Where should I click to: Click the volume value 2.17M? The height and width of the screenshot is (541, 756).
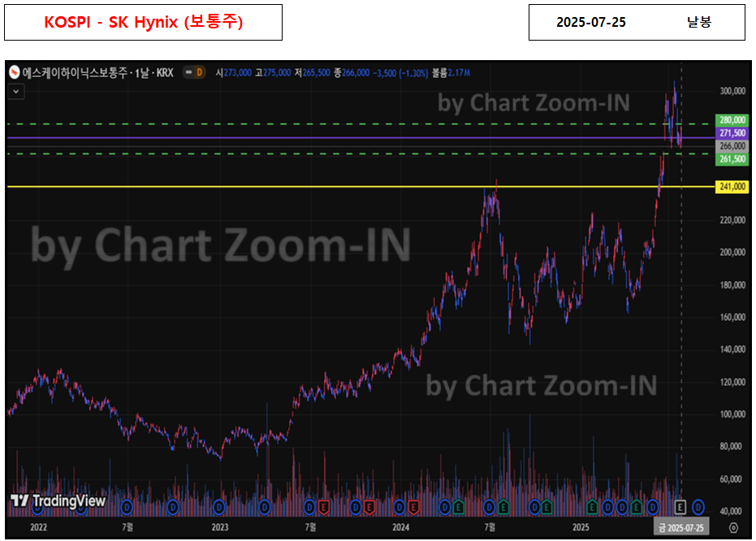click(x=459, y=72)
